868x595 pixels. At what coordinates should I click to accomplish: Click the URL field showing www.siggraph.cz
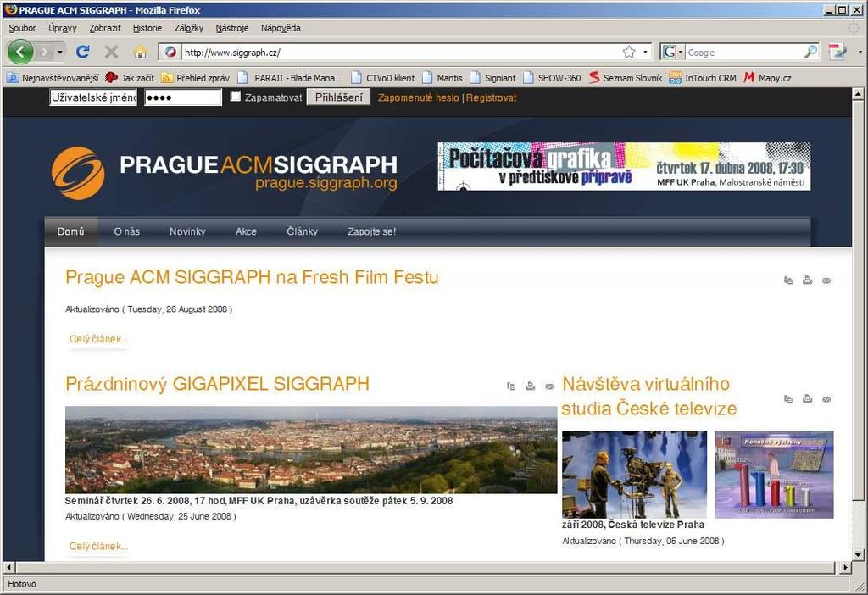[x=401, y=52]
